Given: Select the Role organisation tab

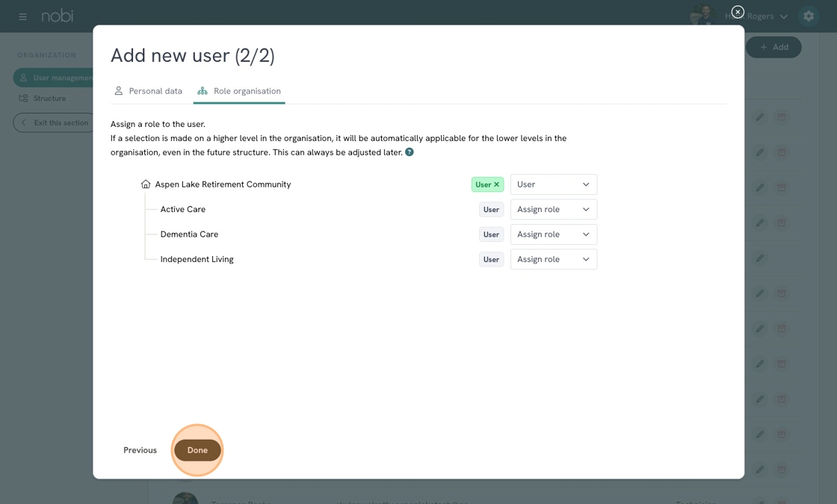Looking at the screenshot, I should (239, 91).
